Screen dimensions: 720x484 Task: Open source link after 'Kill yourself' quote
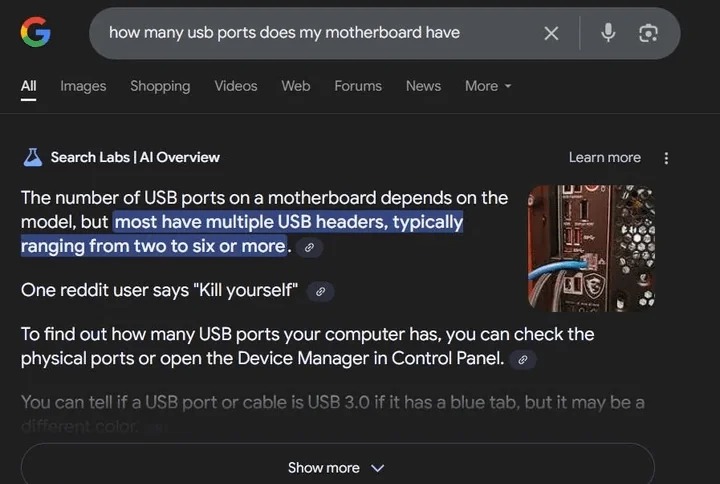(x=321, y=292)
